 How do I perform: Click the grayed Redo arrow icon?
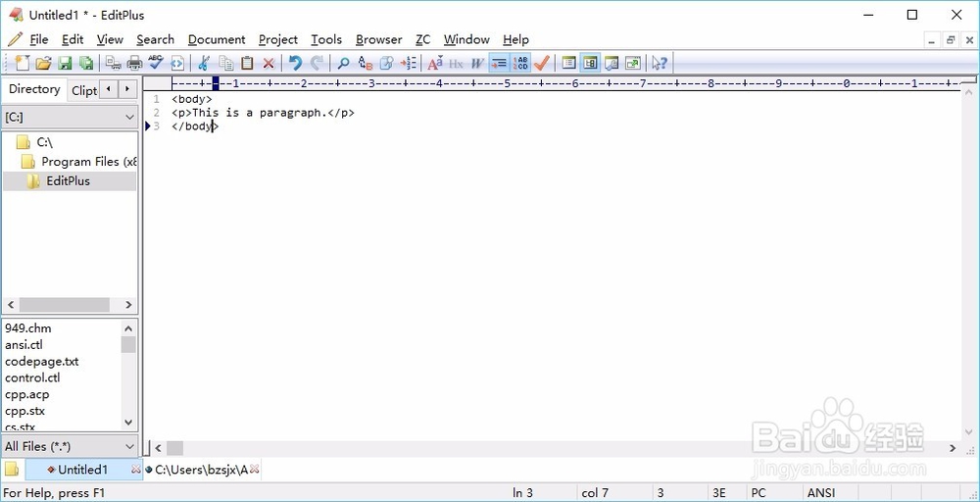coord(317,63)
